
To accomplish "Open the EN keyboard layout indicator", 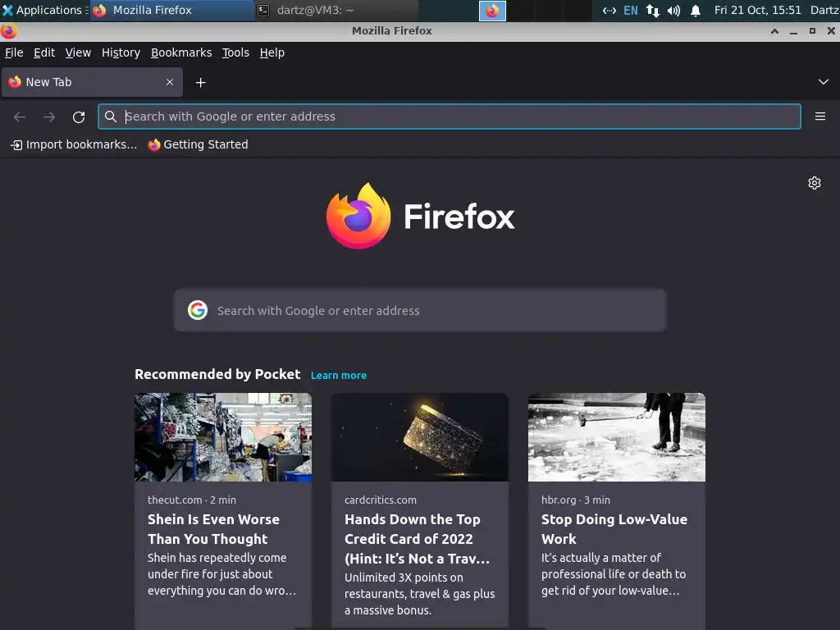I will click(631, 10).
